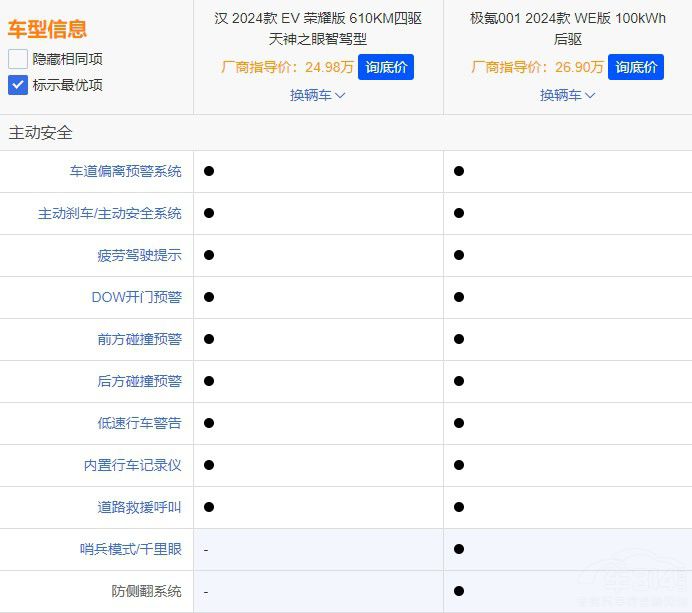The width and height of the screenshot is (692, 613).
Task: Click 询底价 button for 汉 EV 荣耀版
Action: click(386, 67)
